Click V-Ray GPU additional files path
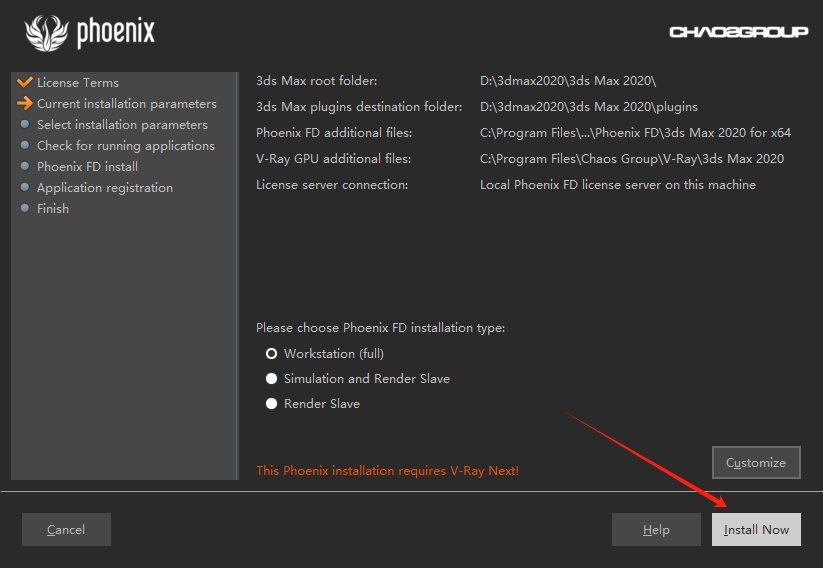The height and width of the screenshot is (568, 823). click(x=632, y=159)
